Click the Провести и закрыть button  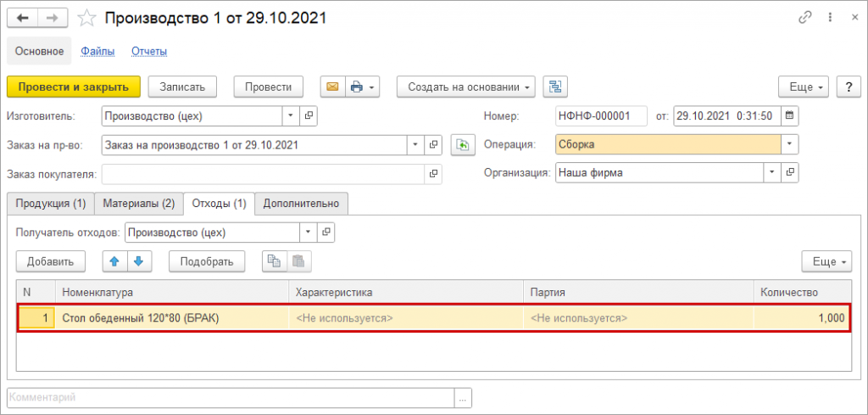73,87
